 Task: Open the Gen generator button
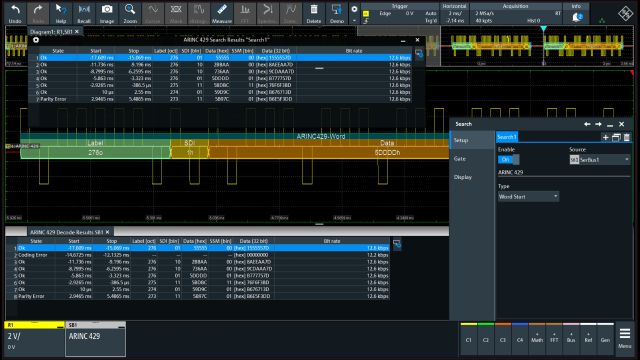pyautogui.click(x=605, y=338)
